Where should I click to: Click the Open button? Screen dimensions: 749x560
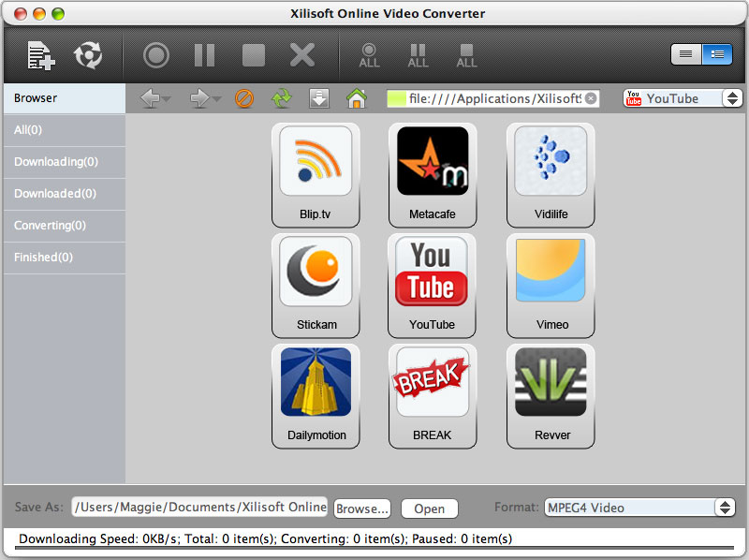coord(429,508)
